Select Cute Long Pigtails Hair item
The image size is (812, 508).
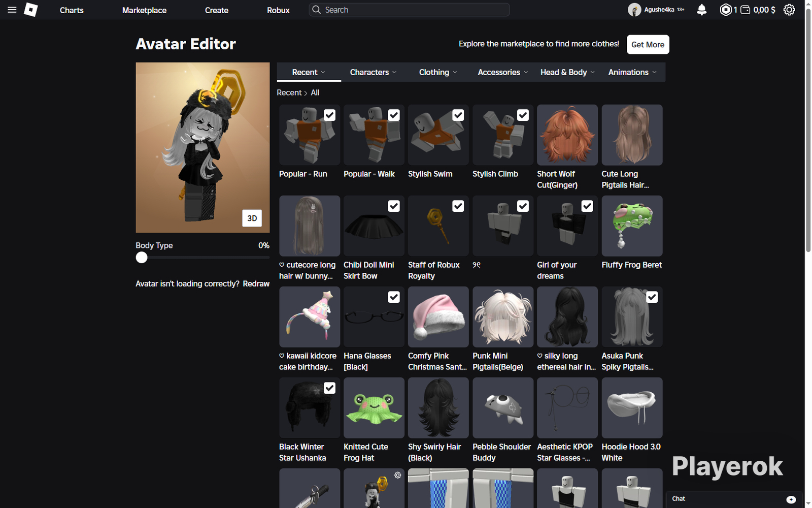pyautogui.click(x=632, y=135)
